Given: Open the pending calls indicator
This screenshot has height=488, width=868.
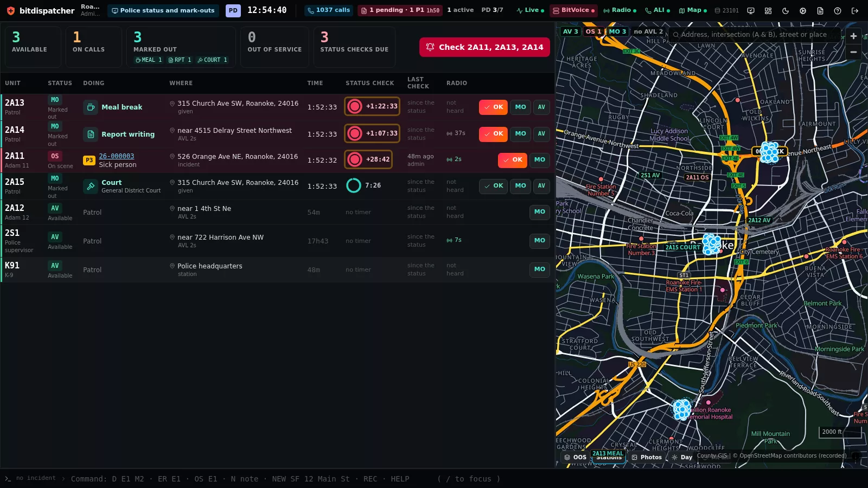Looking at the screenshot, I should (x=400, y=10).
